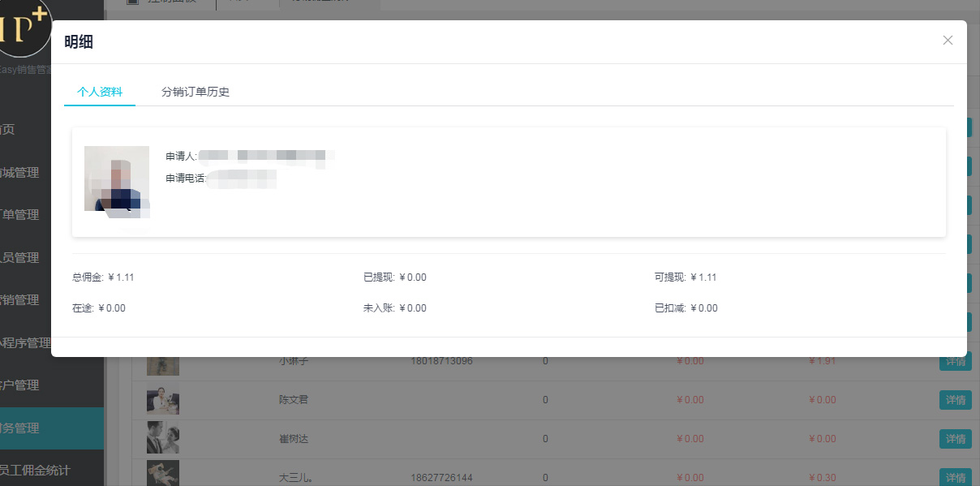The width and height of the screenshot is (980, 486).
Task: Expand the 小程序管理 sidebar section
Action: [x=26, y=343]
